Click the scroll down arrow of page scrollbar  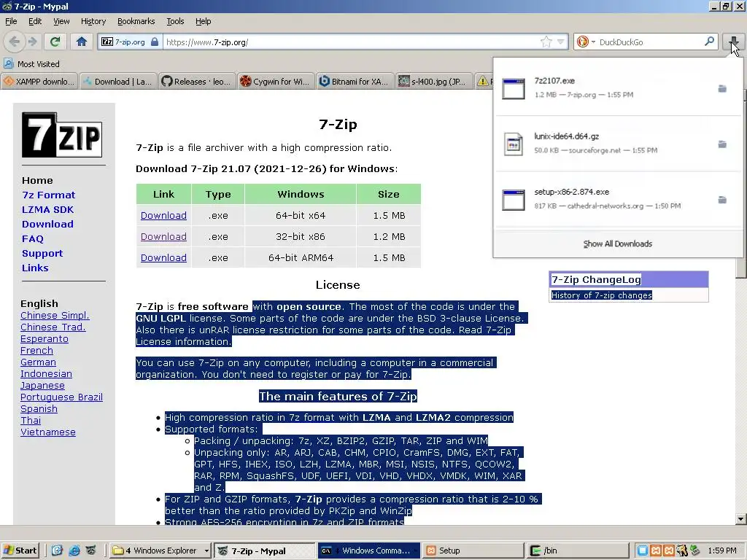point(741,519)
